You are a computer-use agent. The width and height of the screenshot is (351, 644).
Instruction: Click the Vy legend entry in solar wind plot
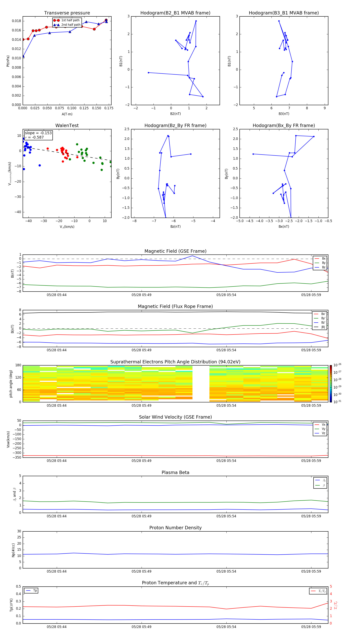click(x=320, y=429)
